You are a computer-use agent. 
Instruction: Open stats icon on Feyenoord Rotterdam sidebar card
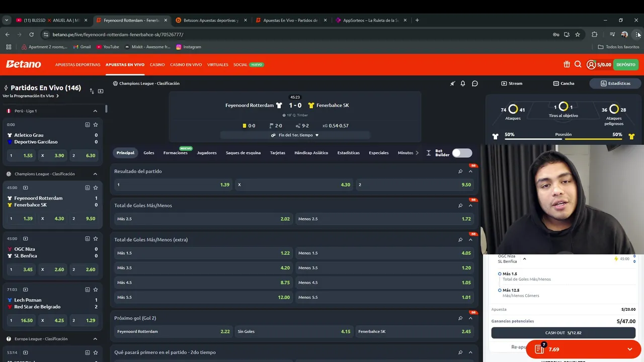point(87,188)
